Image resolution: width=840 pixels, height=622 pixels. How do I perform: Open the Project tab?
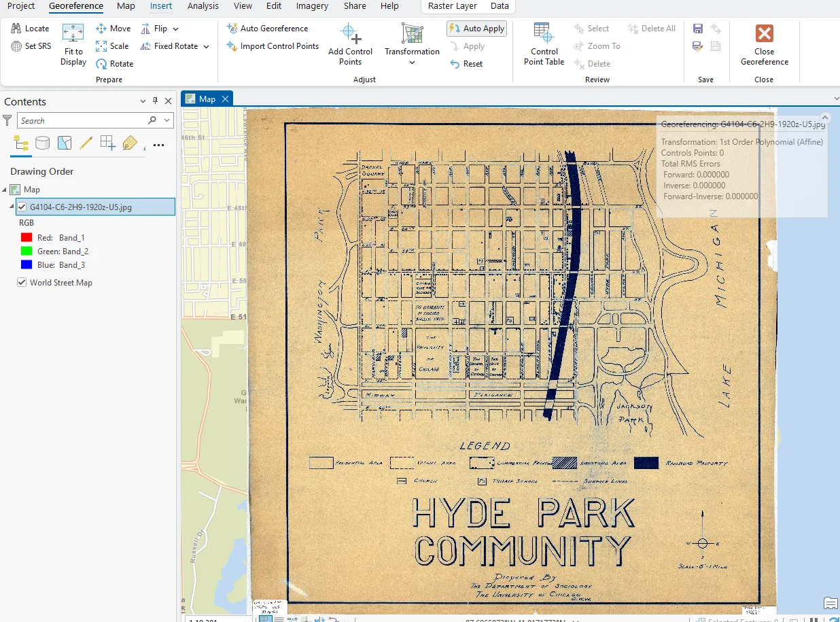coord(21,6)
